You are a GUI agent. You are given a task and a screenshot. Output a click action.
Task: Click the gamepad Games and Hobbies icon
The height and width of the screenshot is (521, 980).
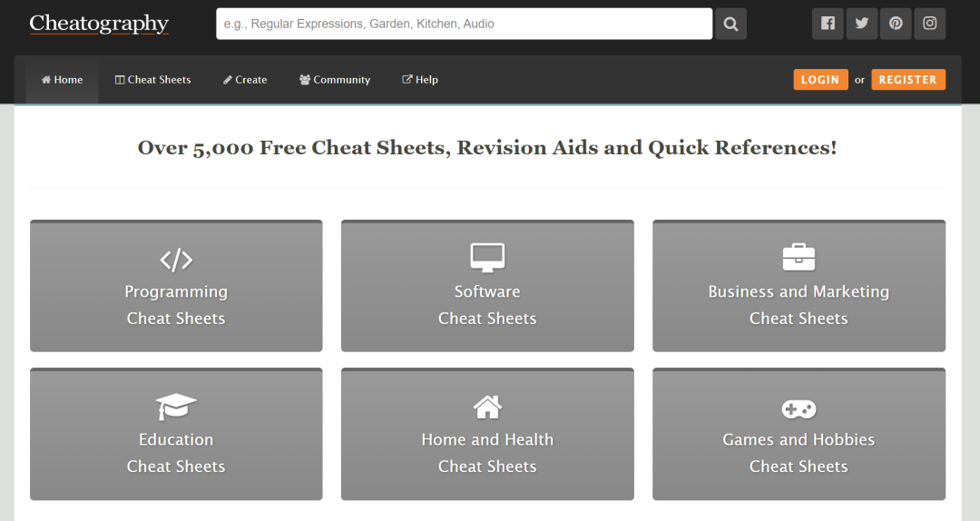click(x=799, y=408)
